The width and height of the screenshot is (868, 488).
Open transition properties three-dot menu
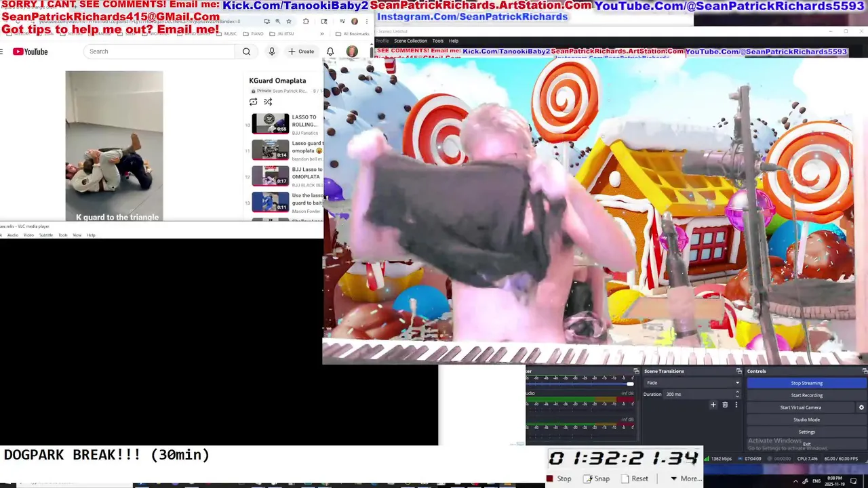tap(736, 405)
